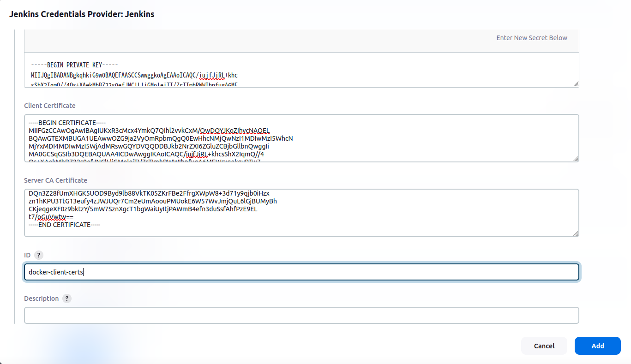
Task: Click the line starting with 'DQn3Z28fUmXHGK5'
Action: [x=149, y=193]
